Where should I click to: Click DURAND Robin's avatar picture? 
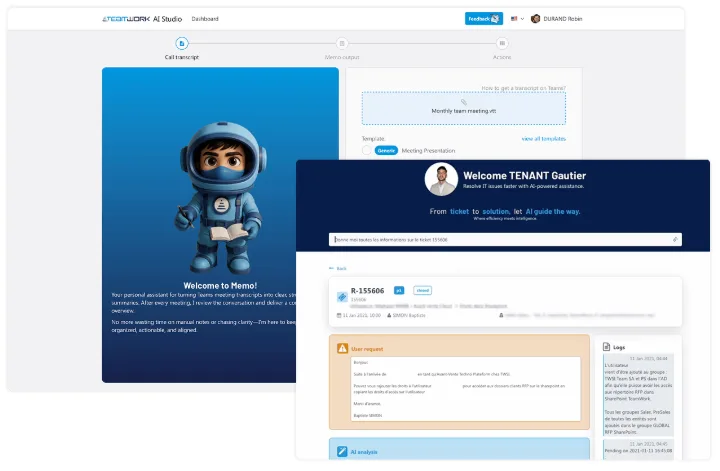click(x=535, y=19)
